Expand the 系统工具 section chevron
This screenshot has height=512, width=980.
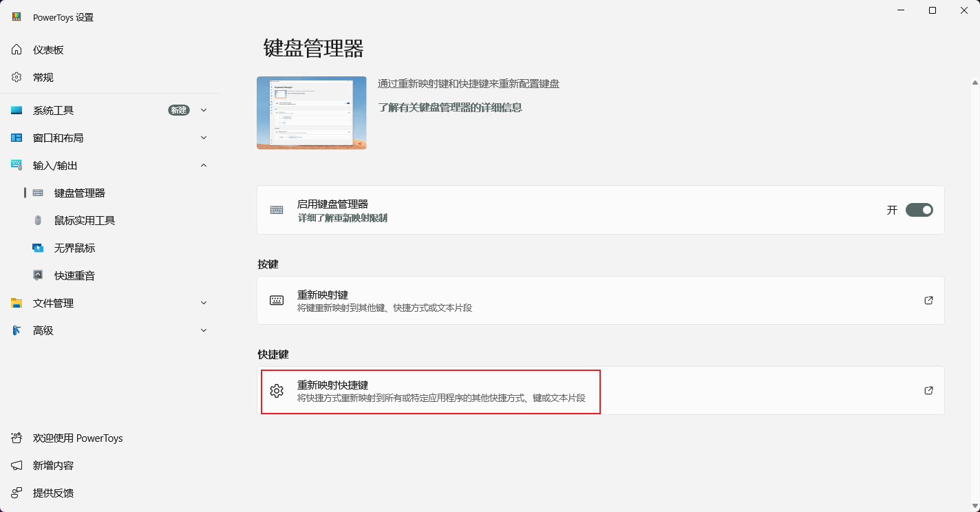pos(204,110)
